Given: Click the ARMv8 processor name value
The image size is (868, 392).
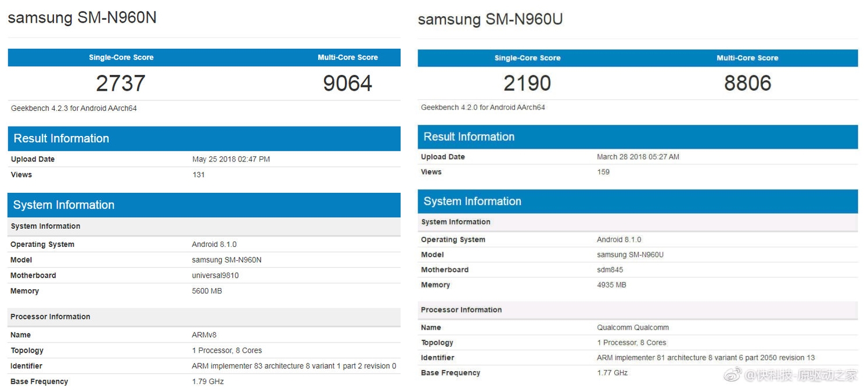Looking at the screenshot, I should (x=204, y=335).
